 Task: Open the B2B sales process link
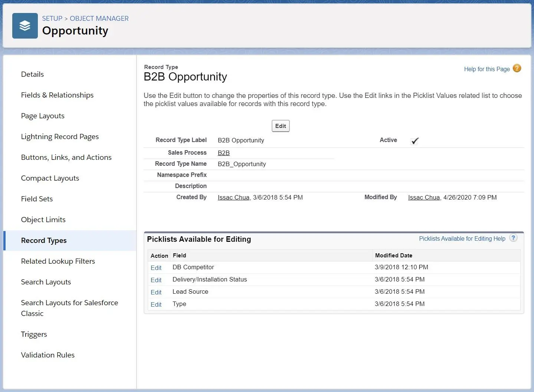click(223, 153)
